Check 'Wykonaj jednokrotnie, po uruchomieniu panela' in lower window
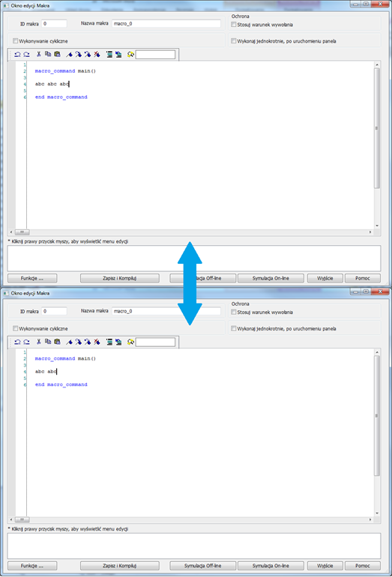The image size is (392, 577). coord(233,328)
